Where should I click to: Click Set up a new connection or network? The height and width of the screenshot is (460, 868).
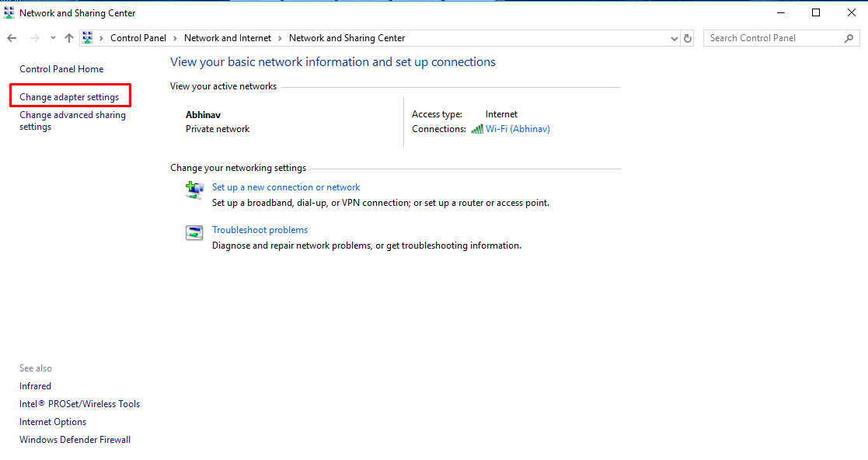286,187
